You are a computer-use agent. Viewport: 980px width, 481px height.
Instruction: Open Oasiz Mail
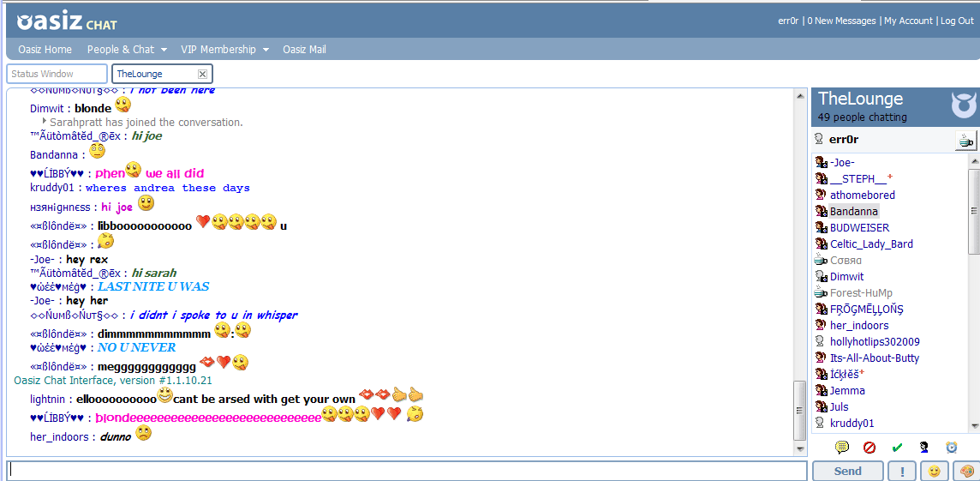click(304, 50)
